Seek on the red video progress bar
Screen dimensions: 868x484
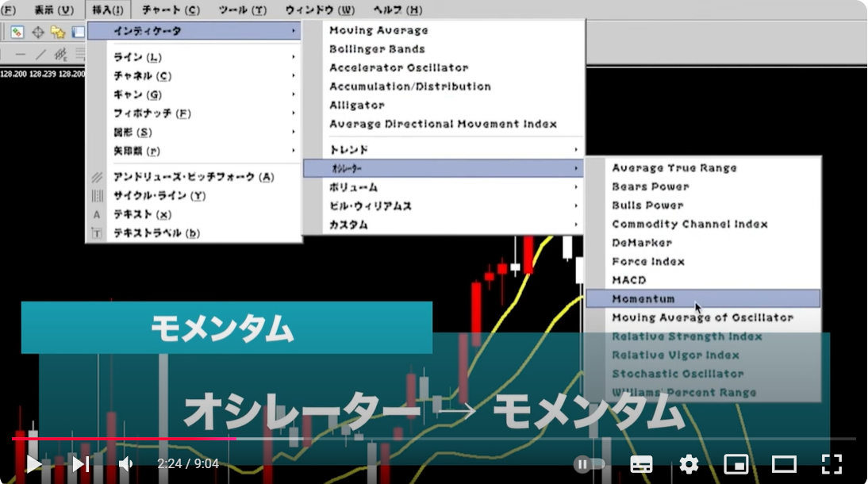tap(124, 439)
